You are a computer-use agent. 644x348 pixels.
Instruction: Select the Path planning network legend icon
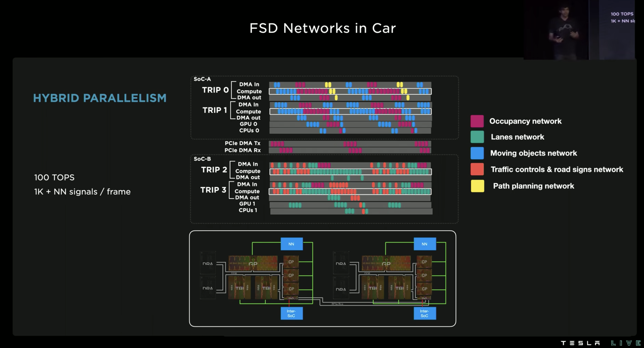pos(477,186)
